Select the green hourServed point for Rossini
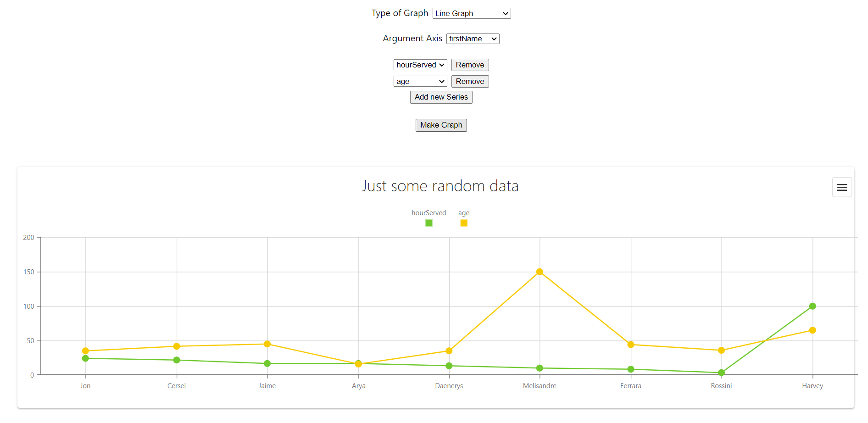868x423 pixels. pos(721,373)
